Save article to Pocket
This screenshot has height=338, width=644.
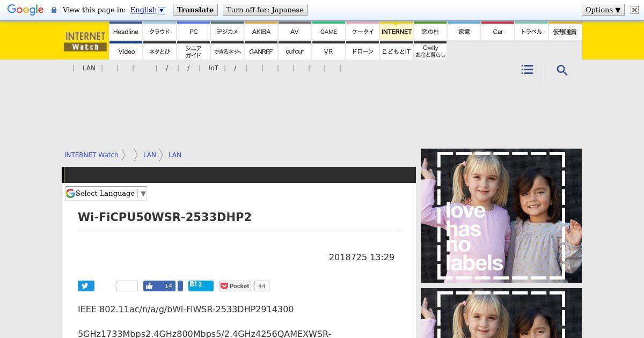[x=235, y=286]
